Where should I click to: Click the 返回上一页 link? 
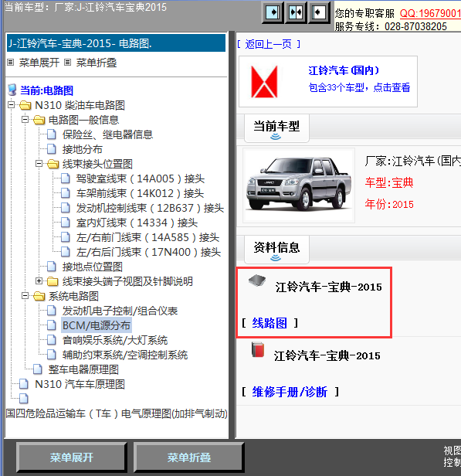point(269,44)
